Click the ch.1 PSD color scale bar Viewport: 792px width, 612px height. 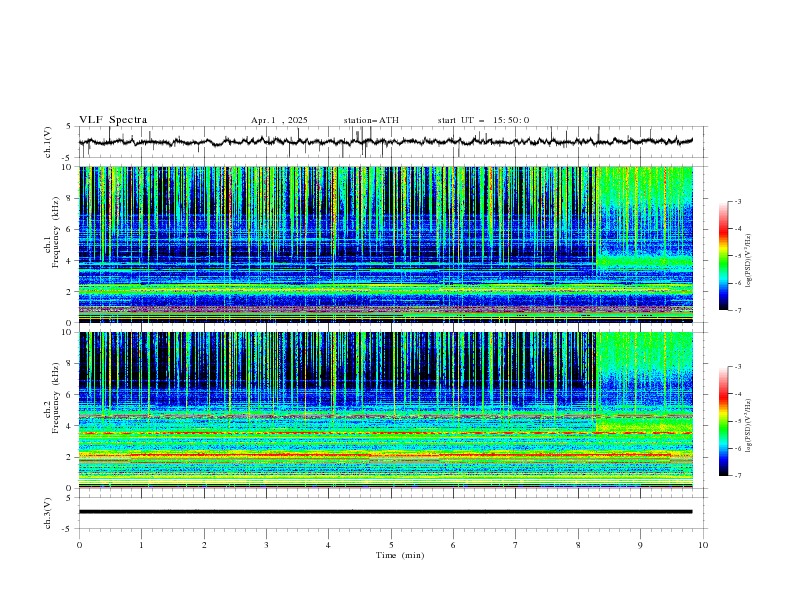724,256
